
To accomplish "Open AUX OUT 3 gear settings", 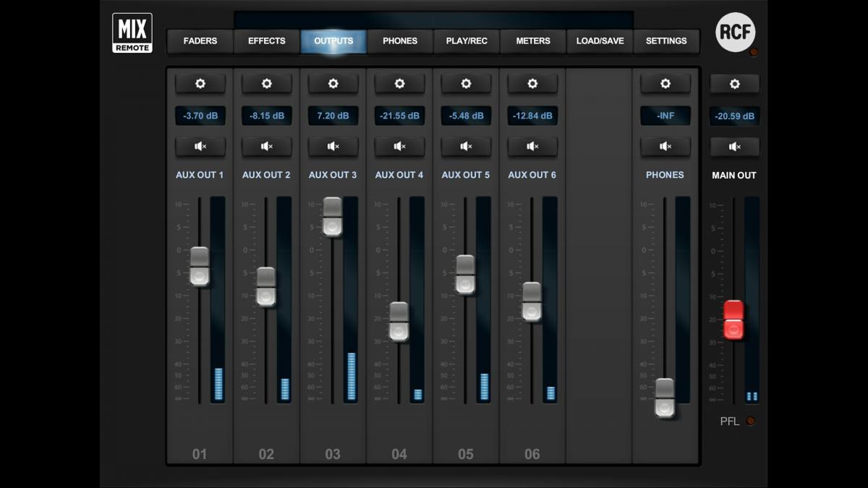I will (x=333, y=84).
